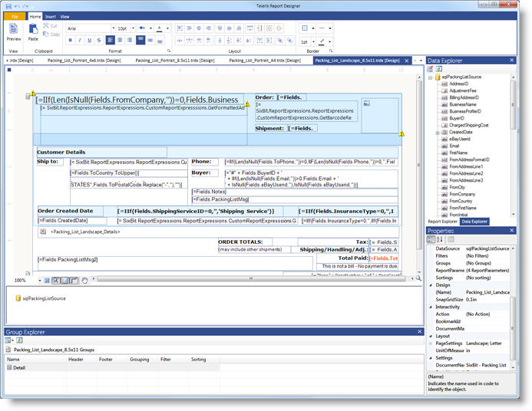The image size is (532, 411).
Task: Select vertical align bottom button
Action: (x=160, y=40)
